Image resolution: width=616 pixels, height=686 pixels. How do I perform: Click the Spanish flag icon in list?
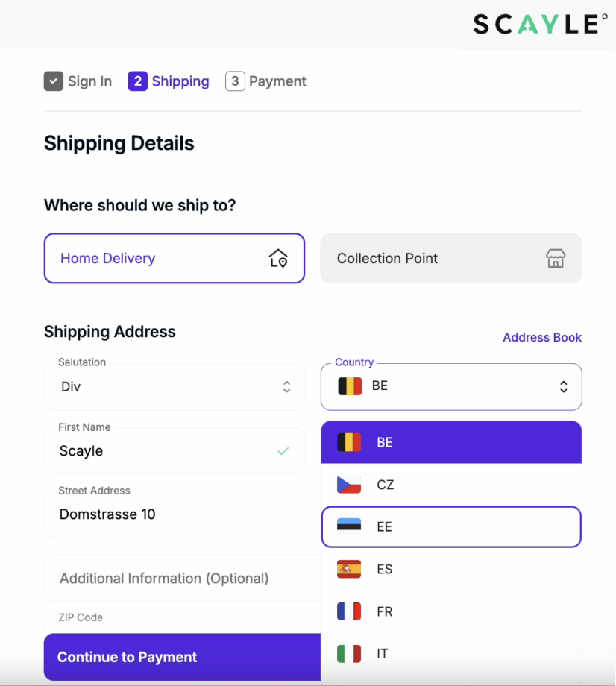(x=349, y=570)
